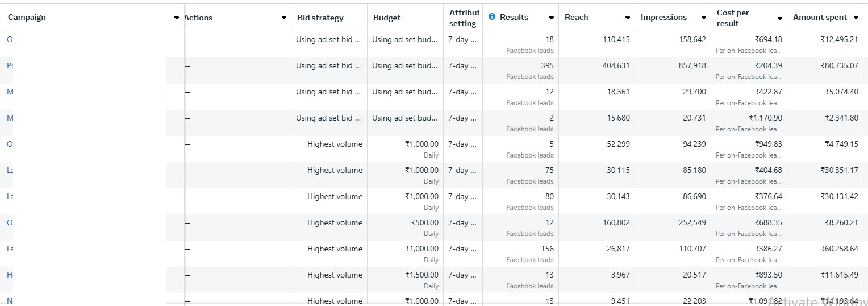Screen dimensions: 868x306
Task: Click the info icon beside Results
Action: tap(492, 17)
